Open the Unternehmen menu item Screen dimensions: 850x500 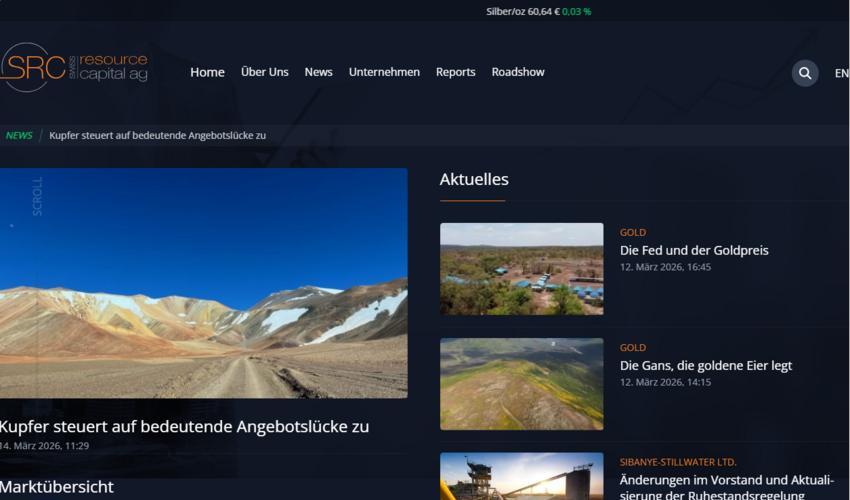[x=384, y=72]
